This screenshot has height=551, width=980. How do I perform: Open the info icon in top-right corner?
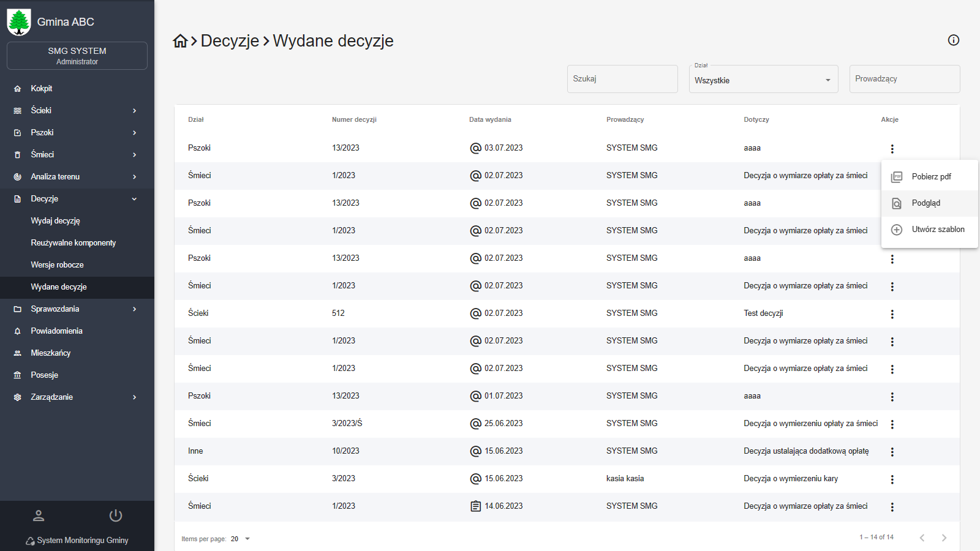click(953, 40)
